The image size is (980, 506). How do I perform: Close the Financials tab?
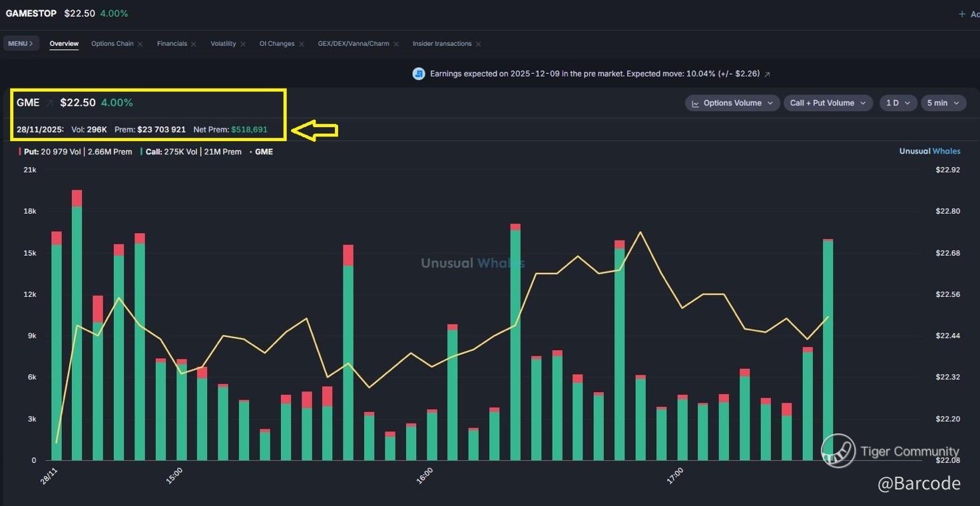tap(193, 44)
